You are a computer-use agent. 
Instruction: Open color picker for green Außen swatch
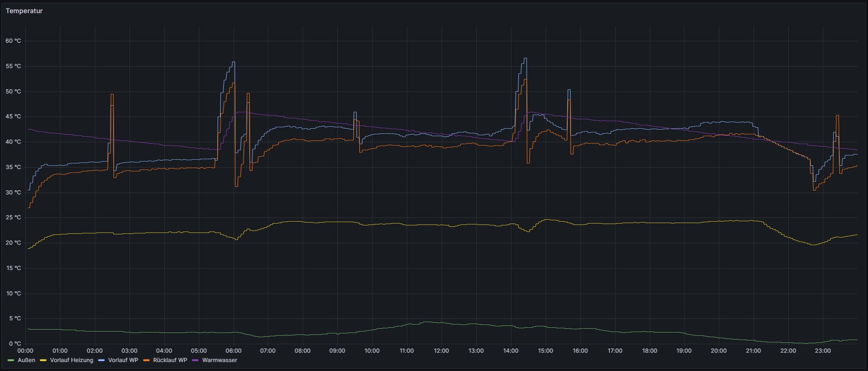(x=11, y=360)
